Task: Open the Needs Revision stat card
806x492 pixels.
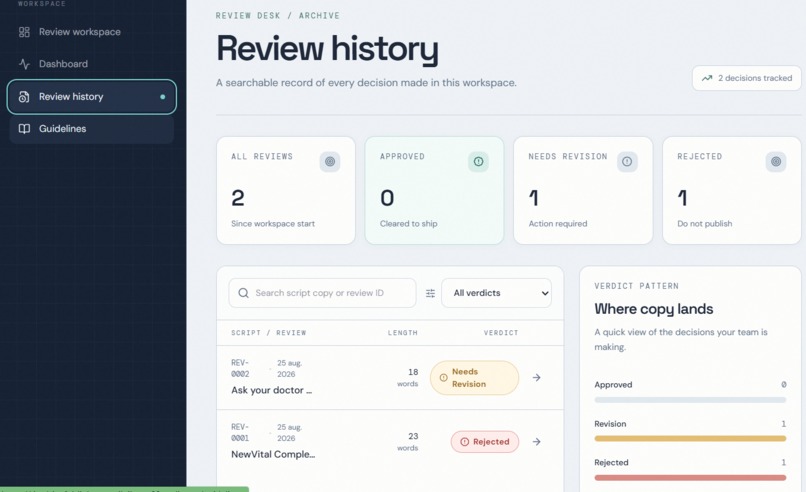Action: 583,190
